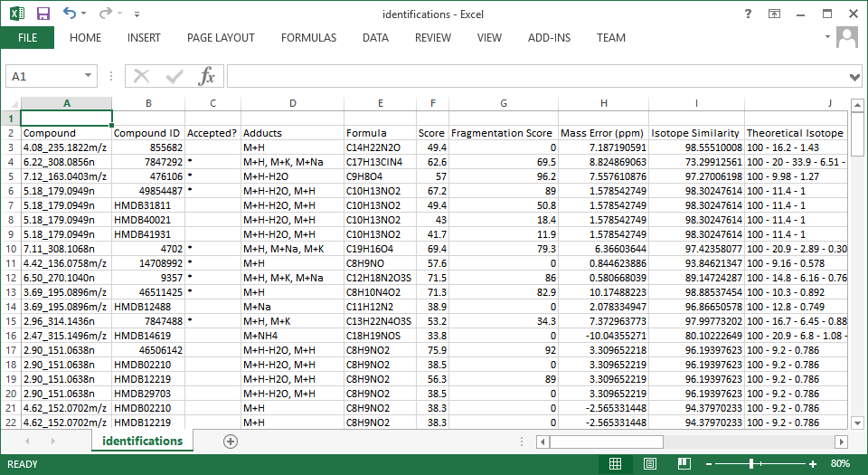This screenshot has width=868, height=475.
Task: Click the vertical scrollbar up arrow
Action: coord(857,105)
